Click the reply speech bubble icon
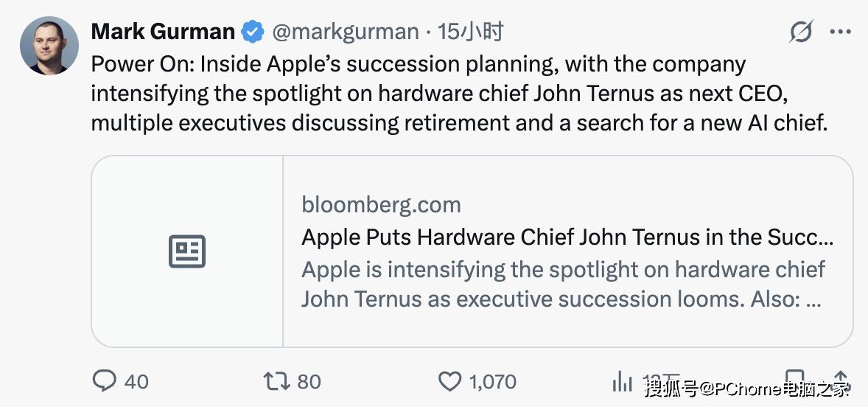The image size is (868, 407). click(105, 380)
